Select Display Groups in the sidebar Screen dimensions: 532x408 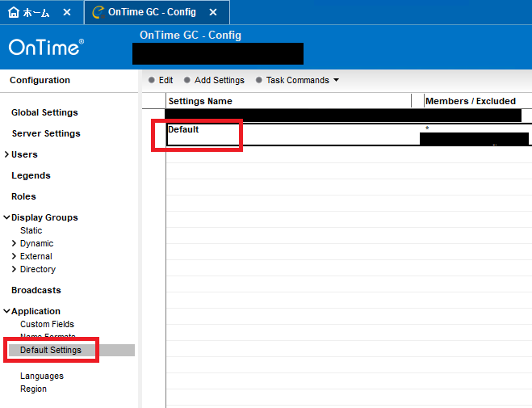pos(44,217)
